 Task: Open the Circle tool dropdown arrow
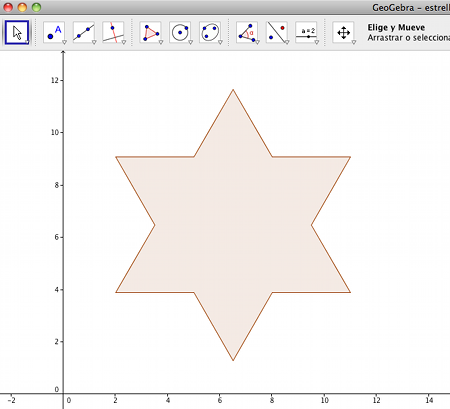click(190, 42)
